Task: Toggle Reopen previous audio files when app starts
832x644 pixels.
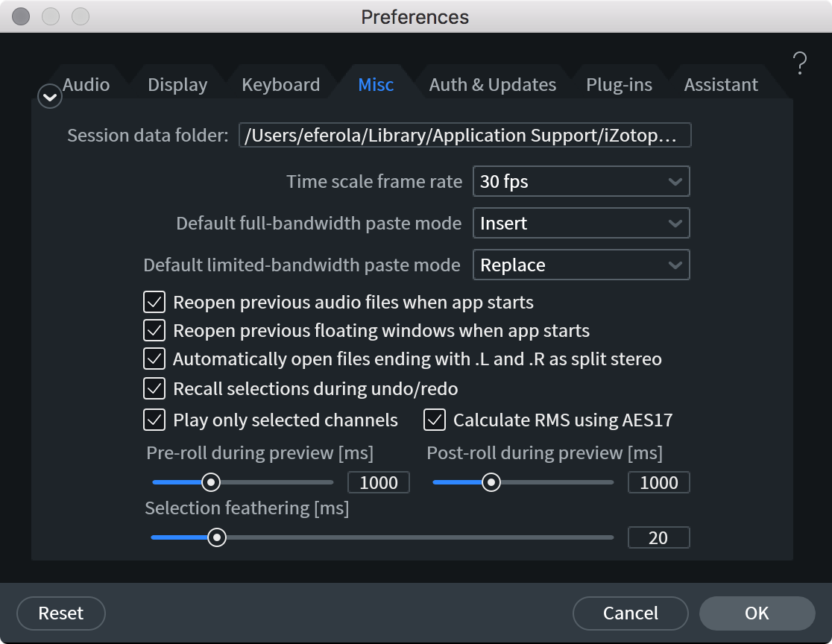Action: pyautogui.click(x=154, y=302)
